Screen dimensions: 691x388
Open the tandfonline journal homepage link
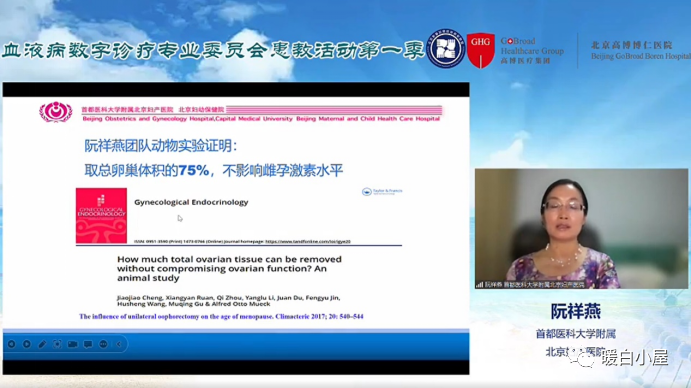308,242
